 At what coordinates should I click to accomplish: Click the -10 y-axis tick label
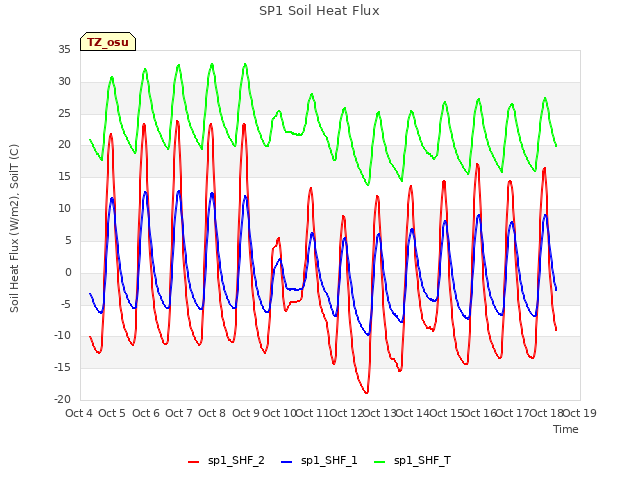(x=63, y=336)
